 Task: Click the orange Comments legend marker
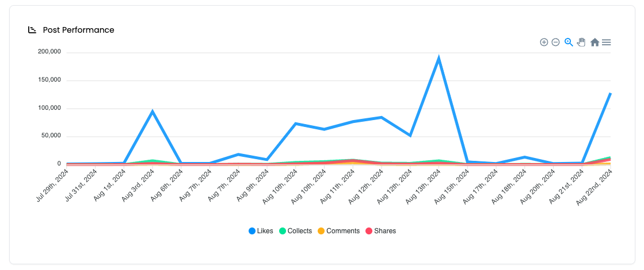[x=321, y=231]
